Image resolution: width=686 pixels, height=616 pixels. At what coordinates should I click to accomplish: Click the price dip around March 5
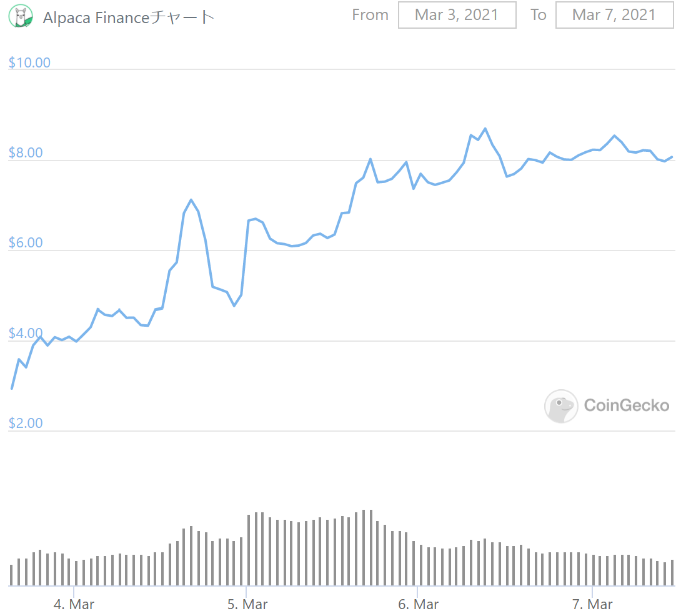tap(234, 306)
